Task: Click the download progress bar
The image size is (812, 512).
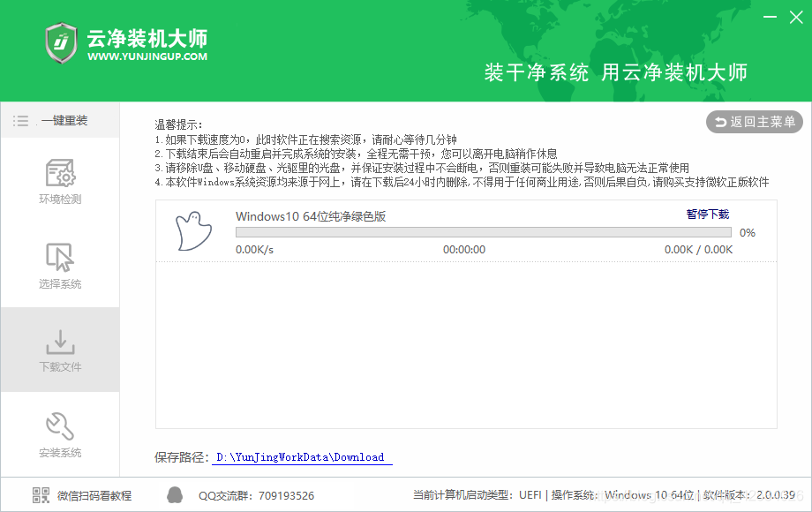Action: [x=483, y=232]
